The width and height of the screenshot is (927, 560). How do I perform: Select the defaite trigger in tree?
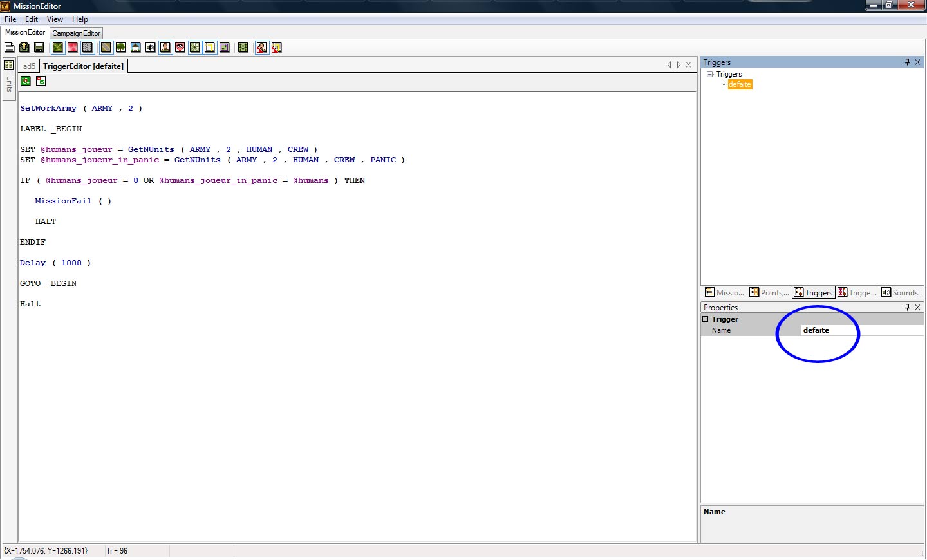click(x=740, y=84)
